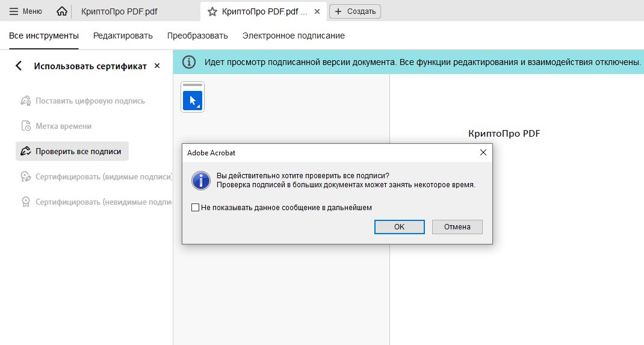This screenshot has width=644, height=345.
Task: Click the star icon on active tab
Action: [x=212, y=11]
